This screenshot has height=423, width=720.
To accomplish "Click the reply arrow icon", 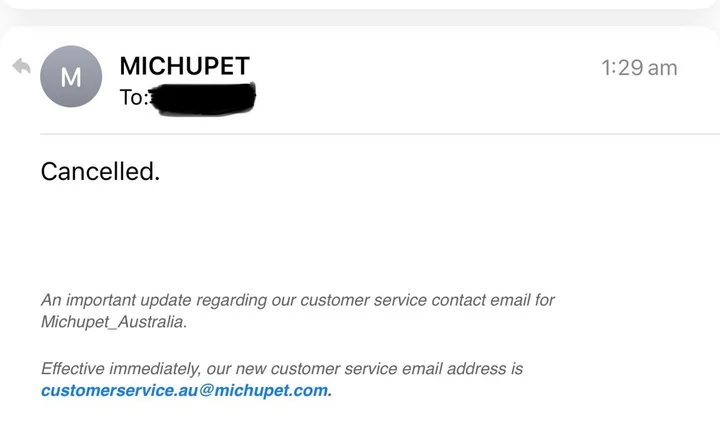I will pos(21,67).
